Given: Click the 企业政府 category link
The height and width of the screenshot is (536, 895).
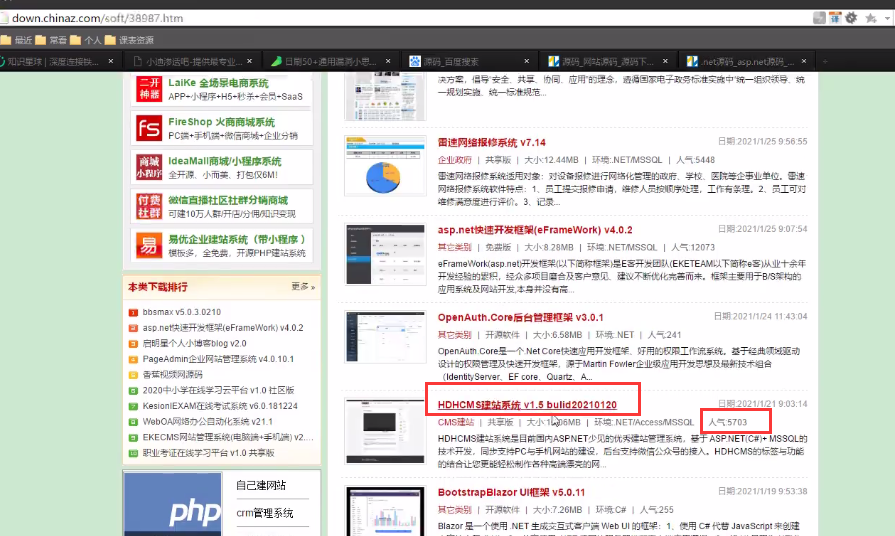Looking at the screenshot, I should pos(454,159).
